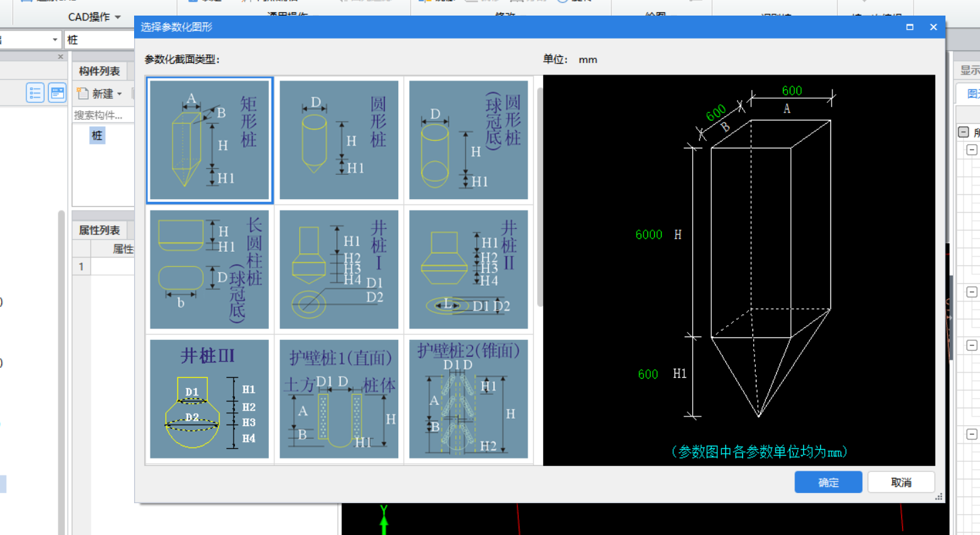The height and width of the screenshot is (535, 980).
Task: Click the green 600 value for B
Action: [717, 113]
